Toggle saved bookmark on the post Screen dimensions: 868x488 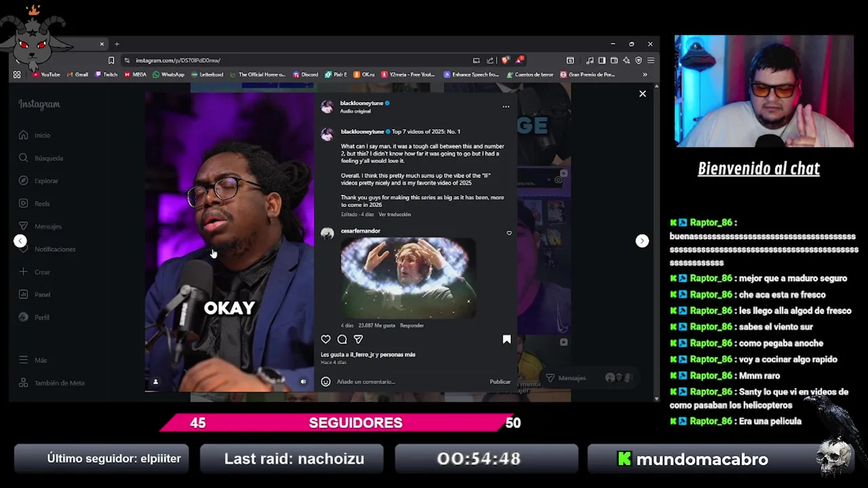click(x=507, y=340)
